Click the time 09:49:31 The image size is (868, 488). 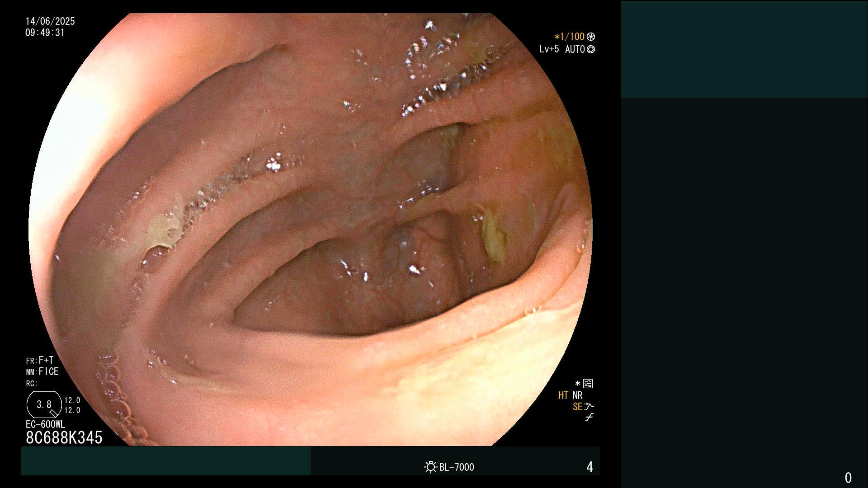coord(45,33)
